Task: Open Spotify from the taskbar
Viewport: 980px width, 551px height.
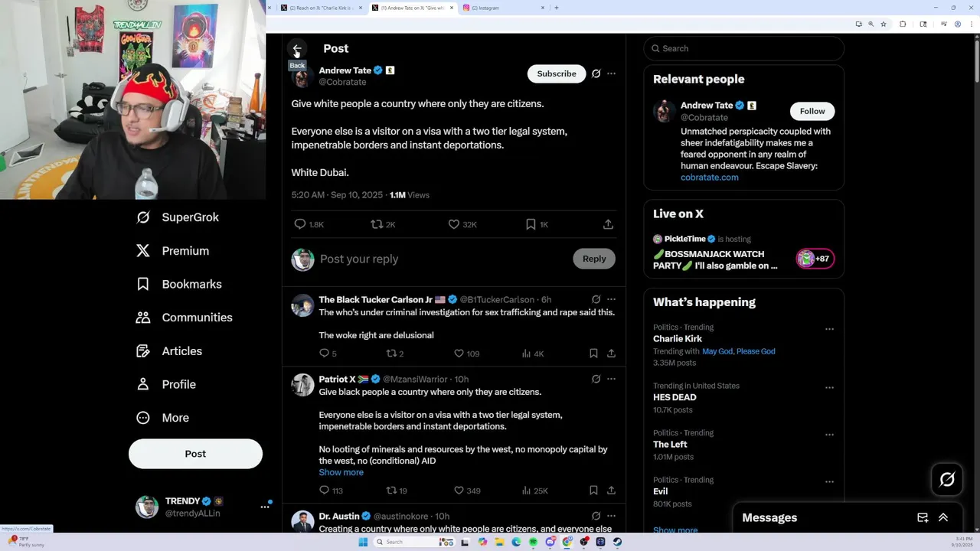Action: (533, 542)
